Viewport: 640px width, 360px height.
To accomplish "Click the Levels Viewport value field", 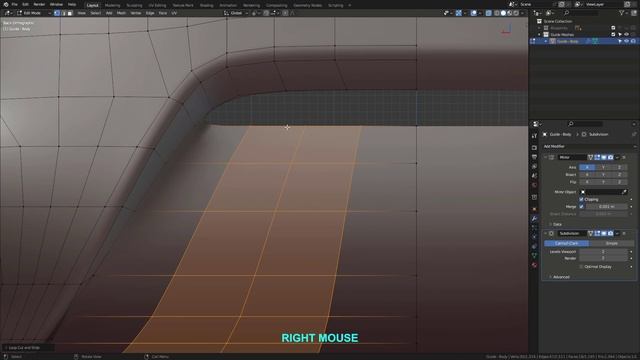I will point(603,252).
